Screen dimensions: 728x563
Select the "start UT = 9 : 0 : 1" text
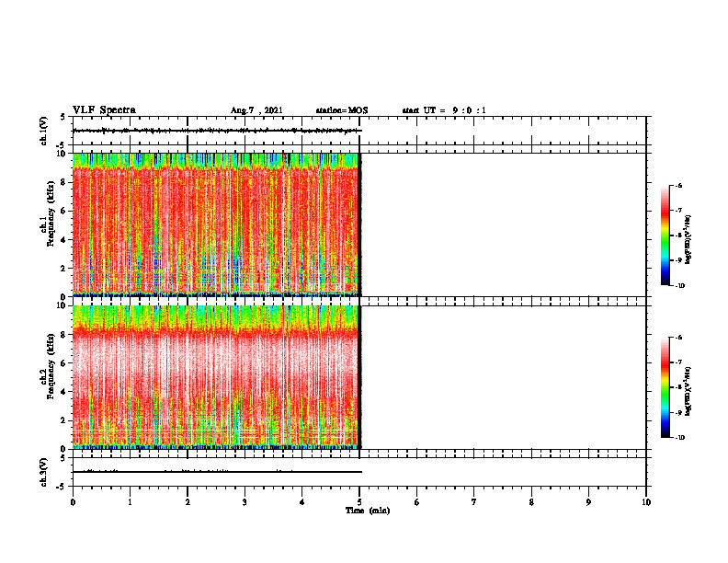[x=444, y=110]
